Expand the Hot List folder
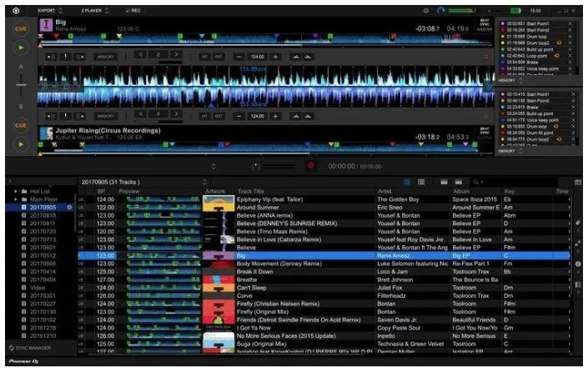The width and height of the screenshot is (588, 373). click(16, 191)
